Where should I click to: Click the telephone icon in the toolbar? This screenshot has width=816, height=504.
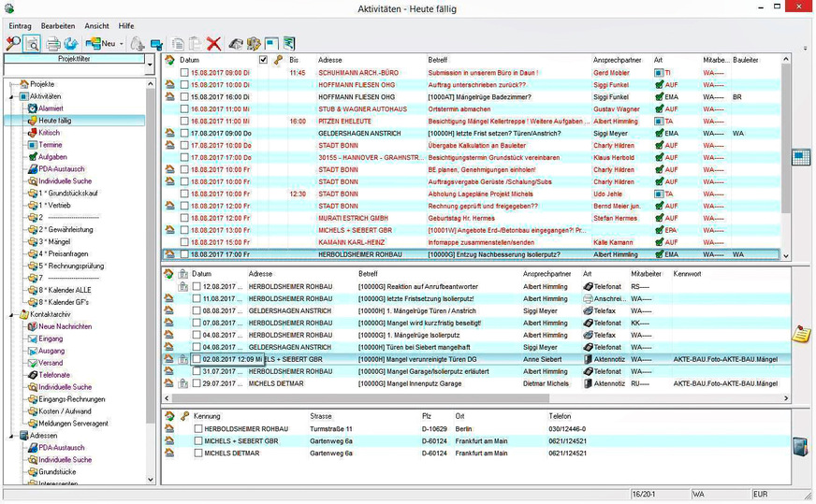237,43
